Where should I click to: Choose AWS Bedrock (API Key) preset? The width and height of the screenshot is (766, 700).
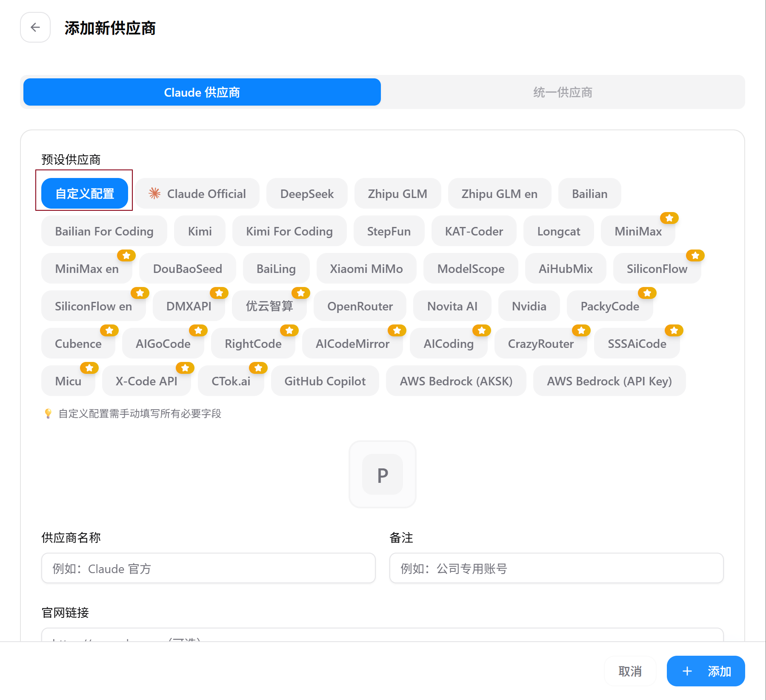(x=609, y=381)
